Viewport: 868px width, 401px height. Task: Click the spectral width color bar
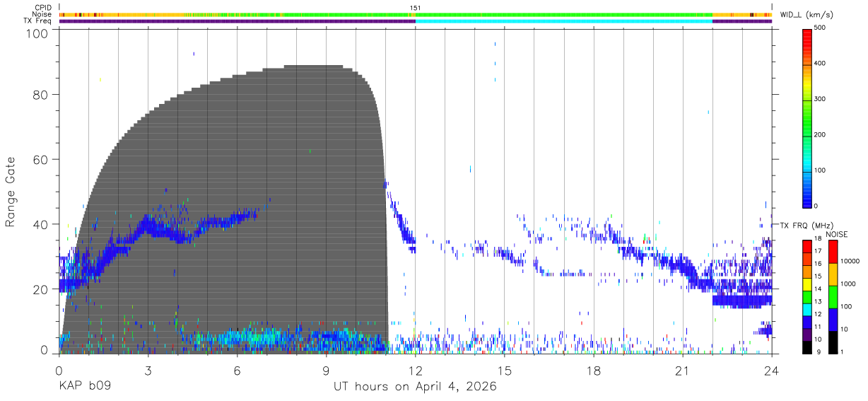coord(807,117)
